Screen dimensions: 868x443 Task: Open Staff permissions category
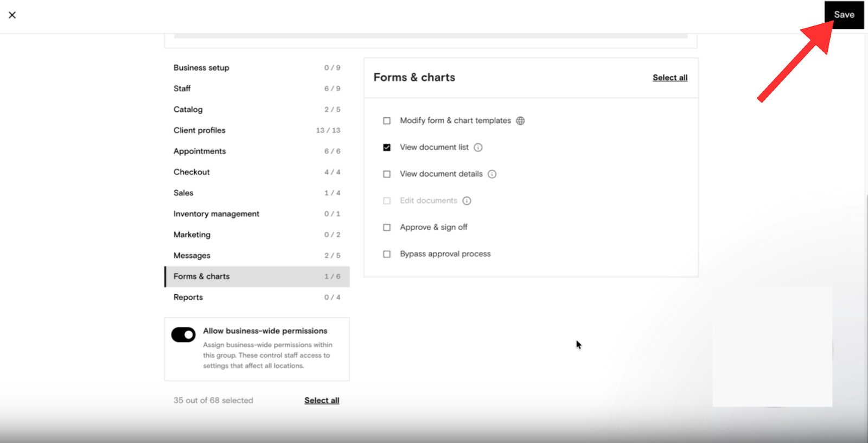tap(257, 88)
